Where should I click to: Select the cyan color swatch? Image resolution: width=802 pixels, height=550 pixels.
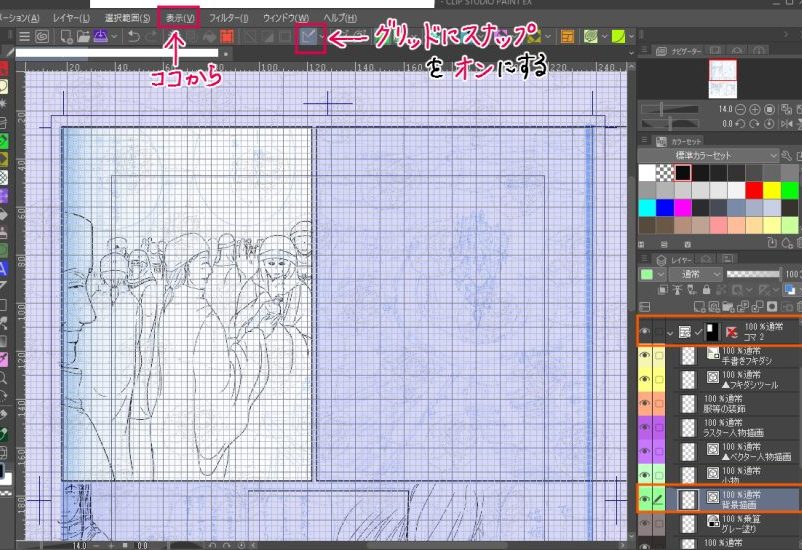[647, 208]
